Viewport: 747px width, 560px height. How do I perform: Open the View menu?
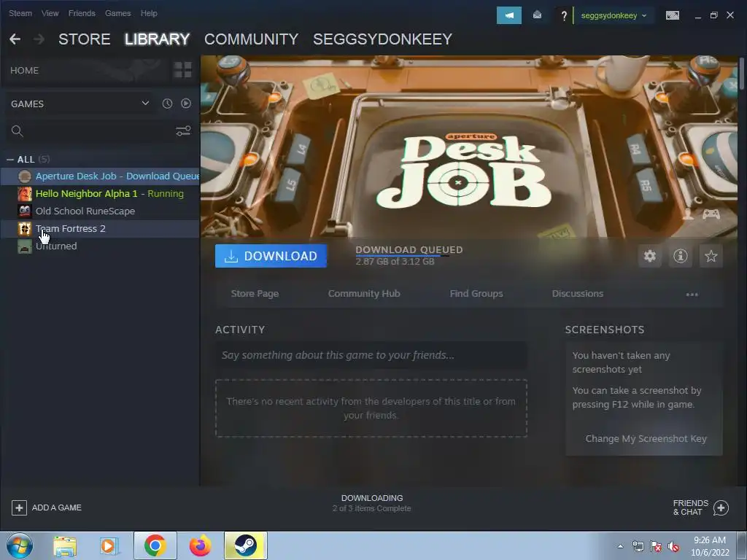pyautogui.click(x=50, y=13)
